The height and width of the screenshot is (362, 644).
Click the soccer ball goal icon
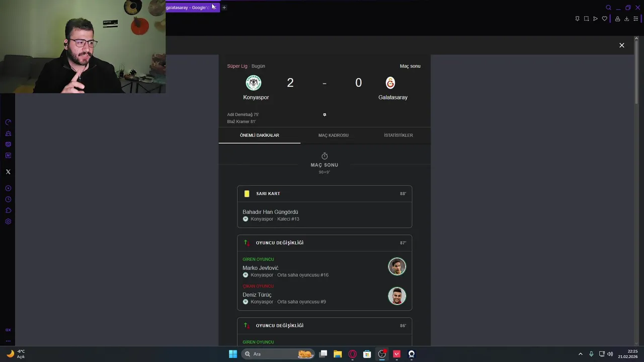tap(325, 115)
